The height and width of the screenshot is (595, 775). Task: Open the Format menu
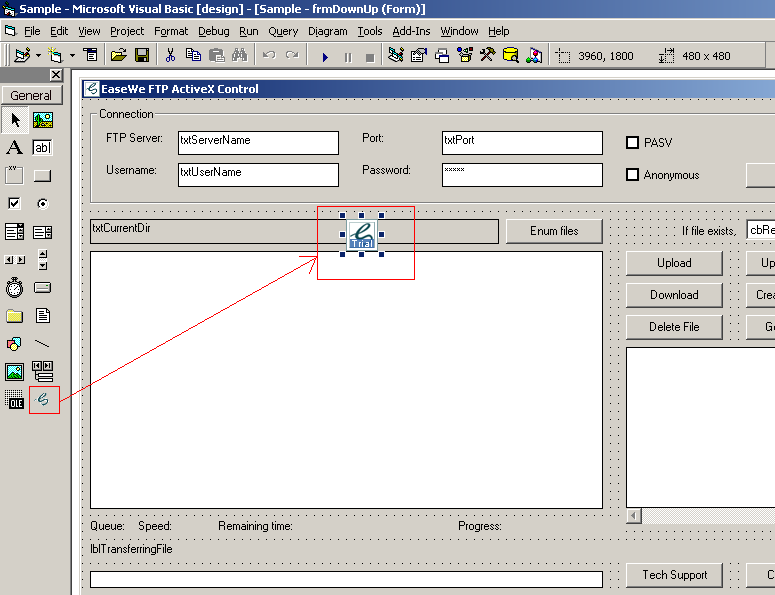171,31
